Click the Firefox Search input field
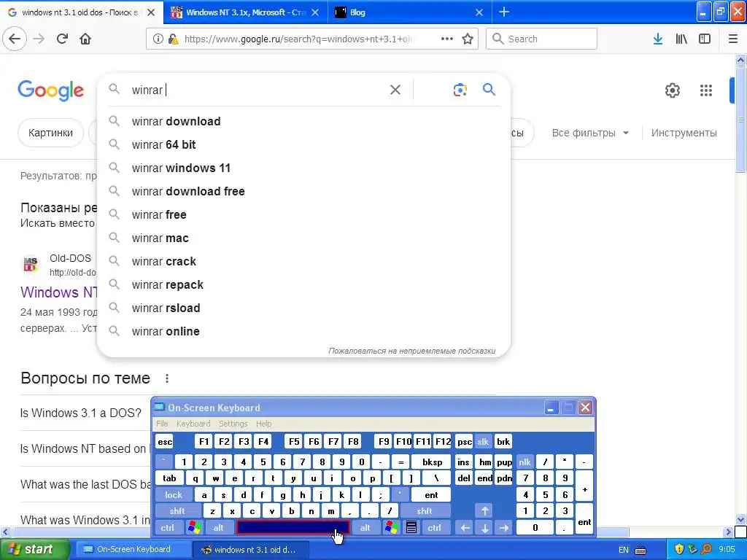This screenshot has height=560, width=747. click(541, 39)
